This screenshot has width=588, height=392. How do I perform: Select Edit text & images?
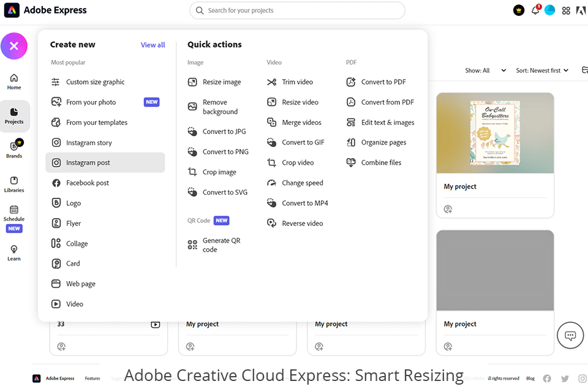coord(380,123)
